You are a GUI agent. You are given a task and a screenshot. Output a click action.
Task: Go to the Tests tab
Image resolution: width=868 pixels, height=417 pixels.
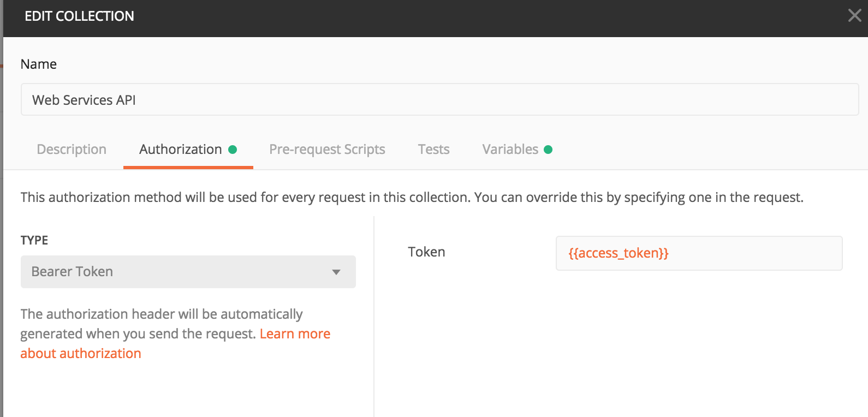[x=433, y=150]
